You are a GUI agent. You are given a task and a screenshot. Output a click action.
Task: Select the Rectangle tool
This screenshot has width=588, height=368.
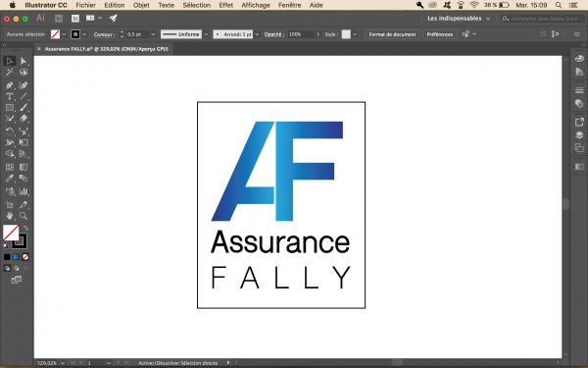point(10,108)
